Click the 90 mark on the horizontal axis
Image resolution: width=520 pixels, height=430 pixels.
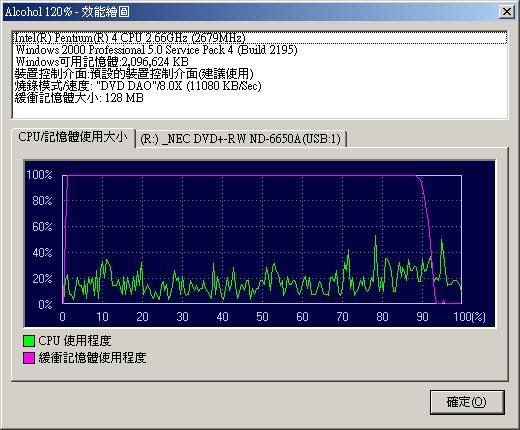(x=422, y=317)
